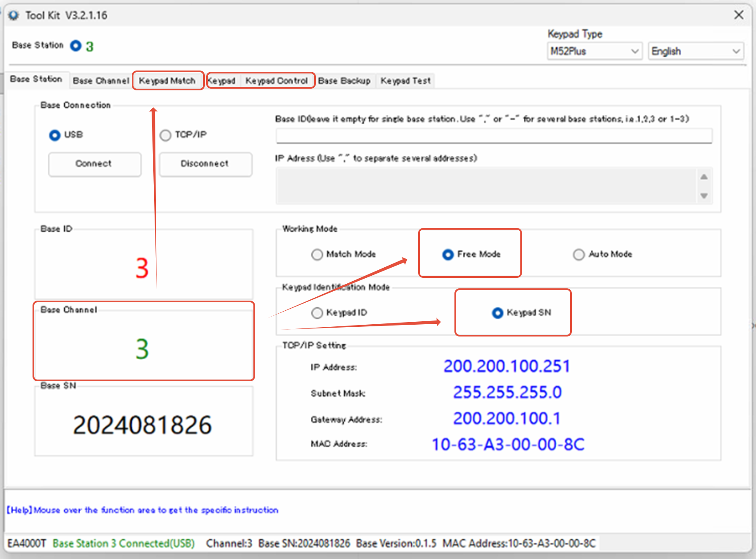
Task: Switch to the Base Station tab
Action: coord(36,79)
